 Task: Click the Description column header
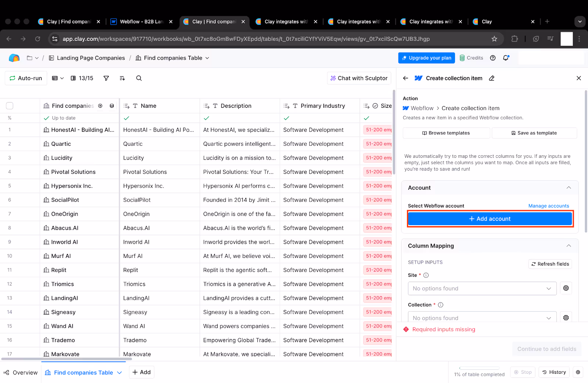tap(240, 106)
